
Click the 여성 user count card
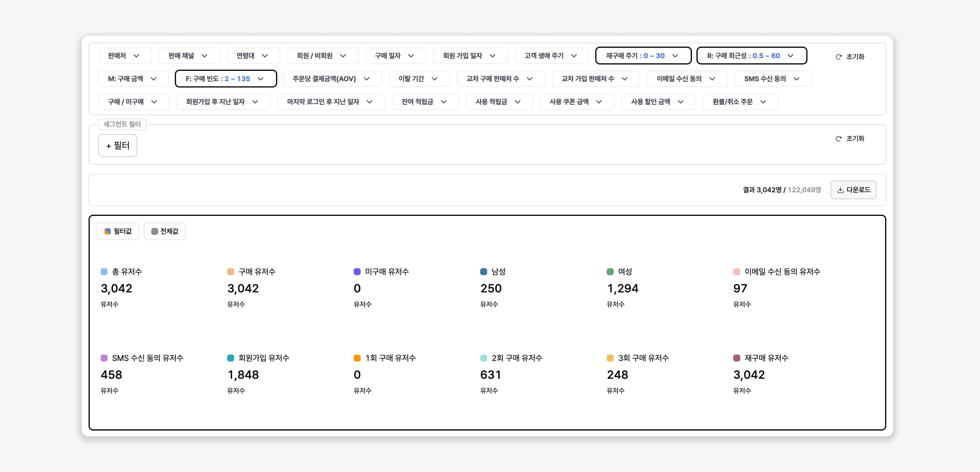(623, 288)
